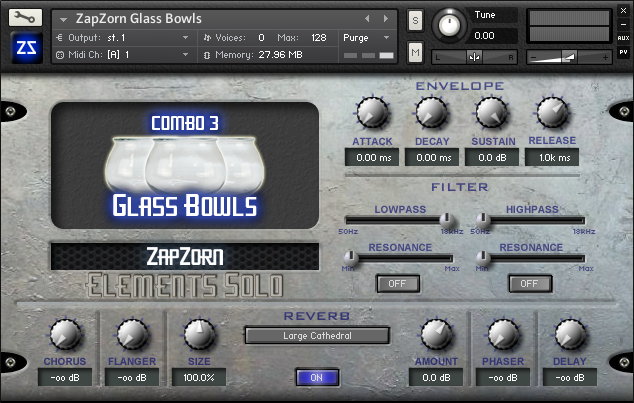634x403 pixels.
Task: Open the Purge dropdown menu
Action: tap(367, 38)
